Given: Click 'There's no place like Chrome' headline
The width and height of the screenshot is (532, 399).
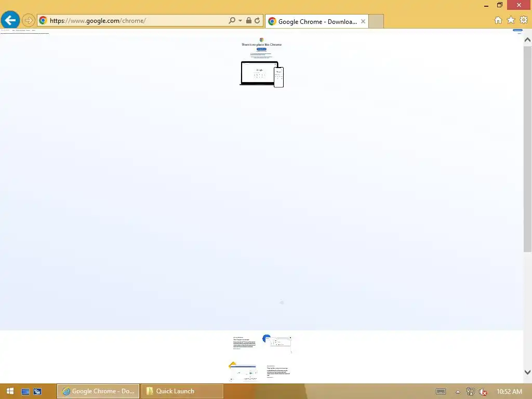Looking at the screenshot, I should (x=262, y=45).
